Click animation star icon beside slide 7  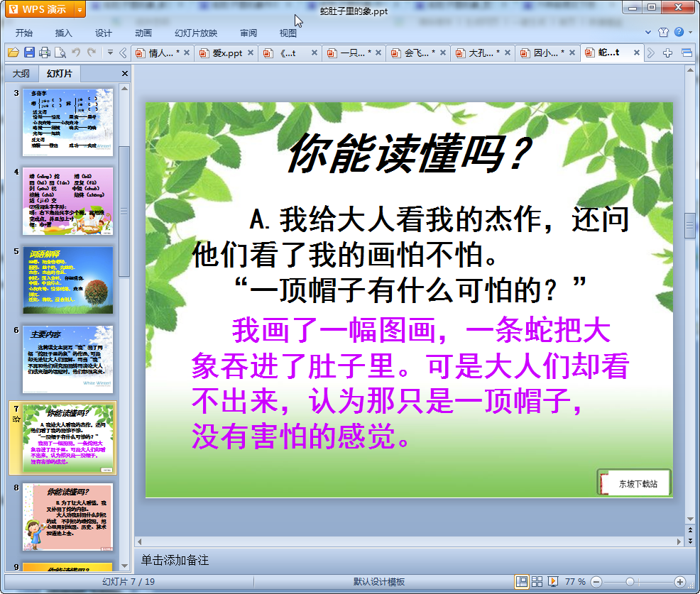pyautogui.click(x=16, y=419)
